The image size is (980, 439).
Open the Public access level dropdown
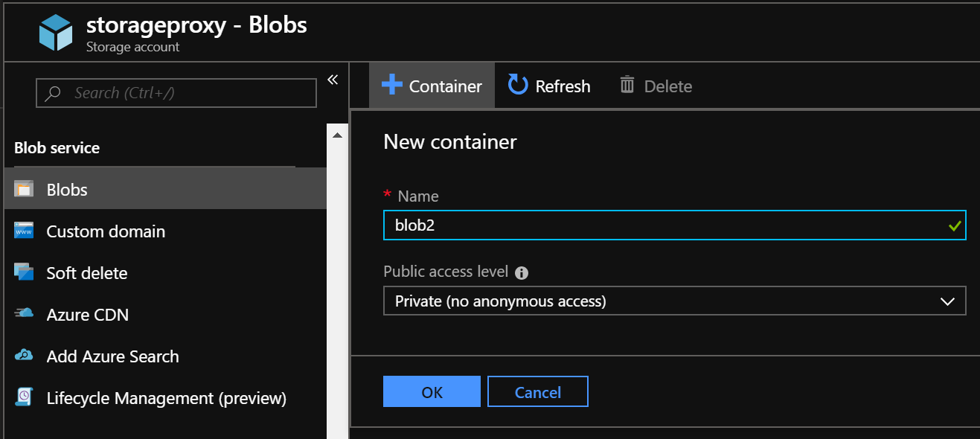[x=674, y=301]
